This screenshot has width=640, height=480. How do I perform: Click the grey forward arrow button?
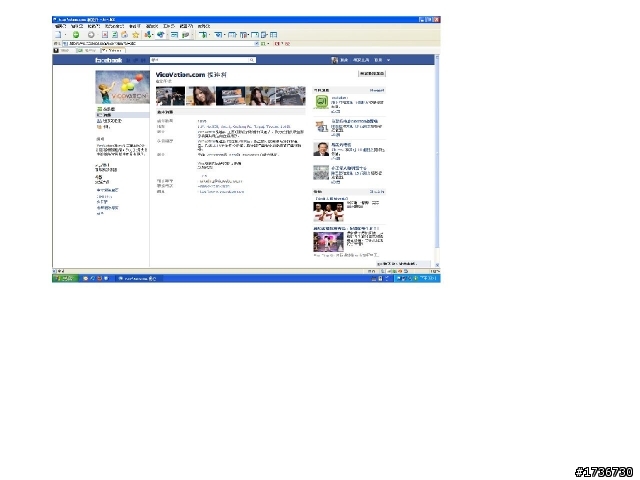tap(91, 35)
